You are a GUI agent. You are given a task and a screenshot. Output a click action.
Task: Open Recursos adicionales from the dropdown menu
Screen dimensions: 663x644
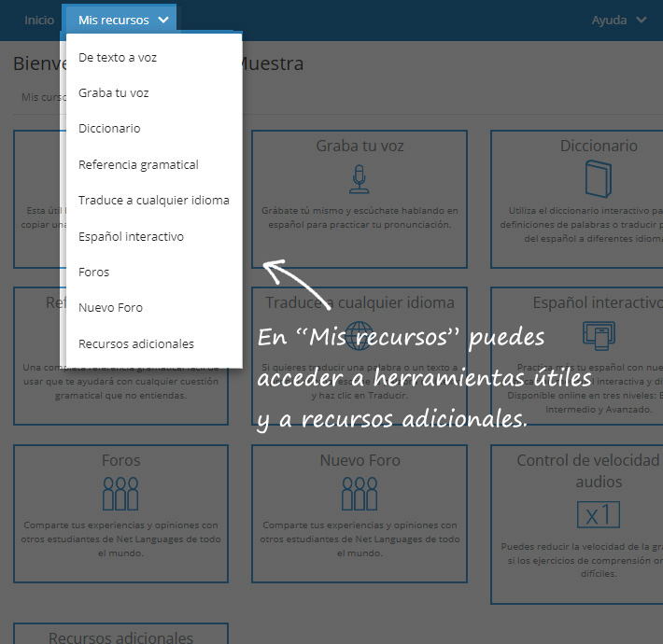(136, 343)
